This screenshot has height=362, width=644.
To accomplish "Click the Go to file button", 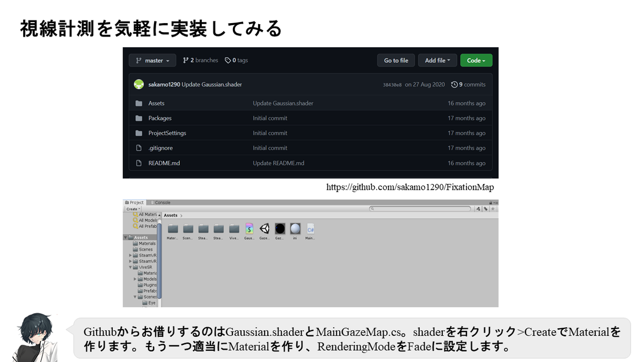I will pyautogui.click(x=396, y=61).
